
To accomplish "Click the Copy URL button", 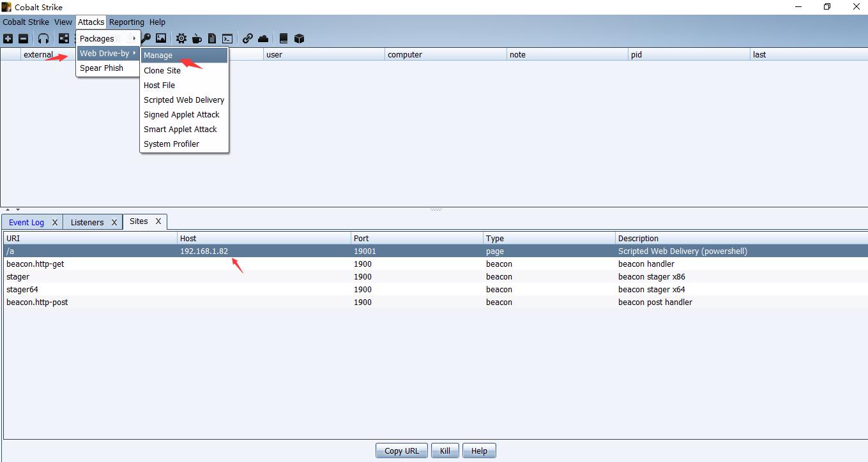I will [402, 451].
